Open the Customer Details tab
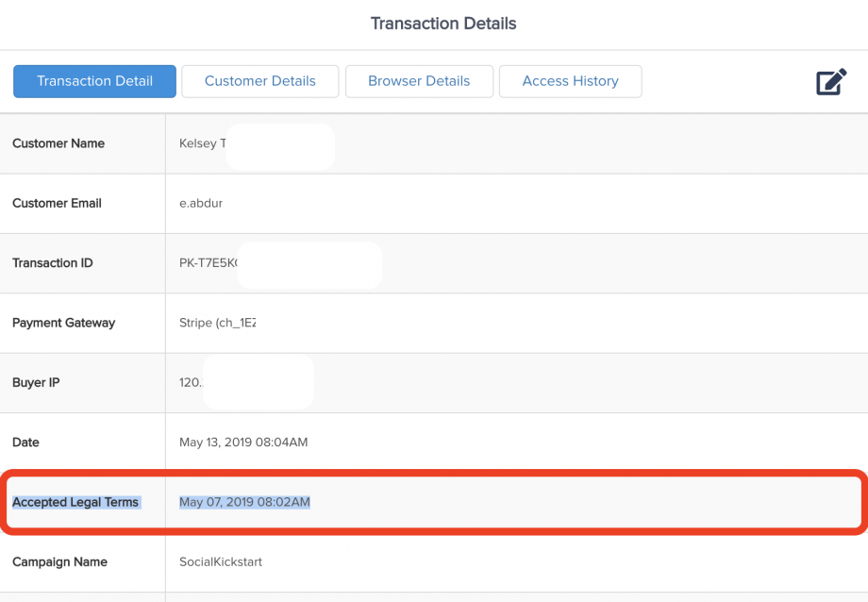The height and width of the screenshot is (602, 868). tap(260, 81)
